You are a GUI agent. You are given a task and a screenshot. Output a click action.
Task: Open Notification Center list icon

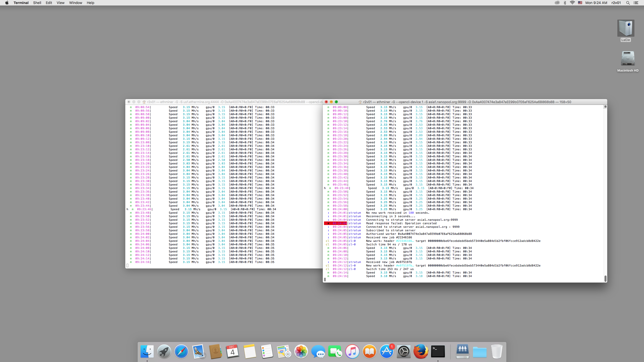(x=636, y=3)
